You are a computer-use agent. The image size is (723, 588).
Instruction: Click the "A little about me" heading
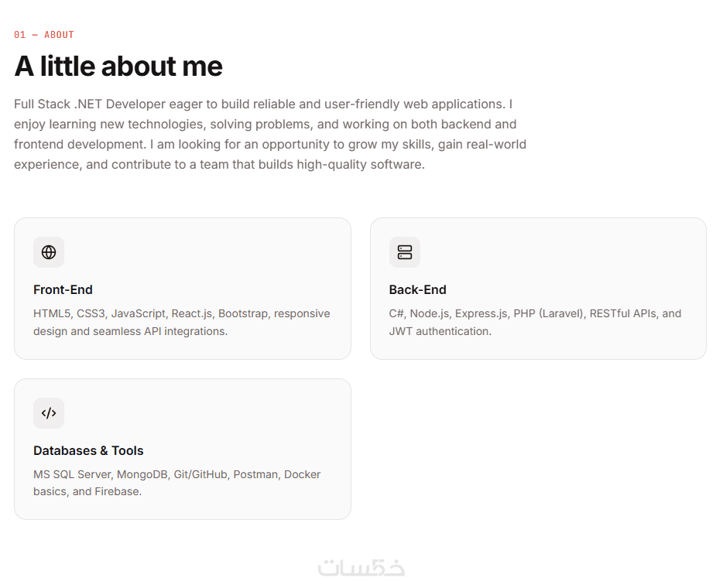coord(118,67)
